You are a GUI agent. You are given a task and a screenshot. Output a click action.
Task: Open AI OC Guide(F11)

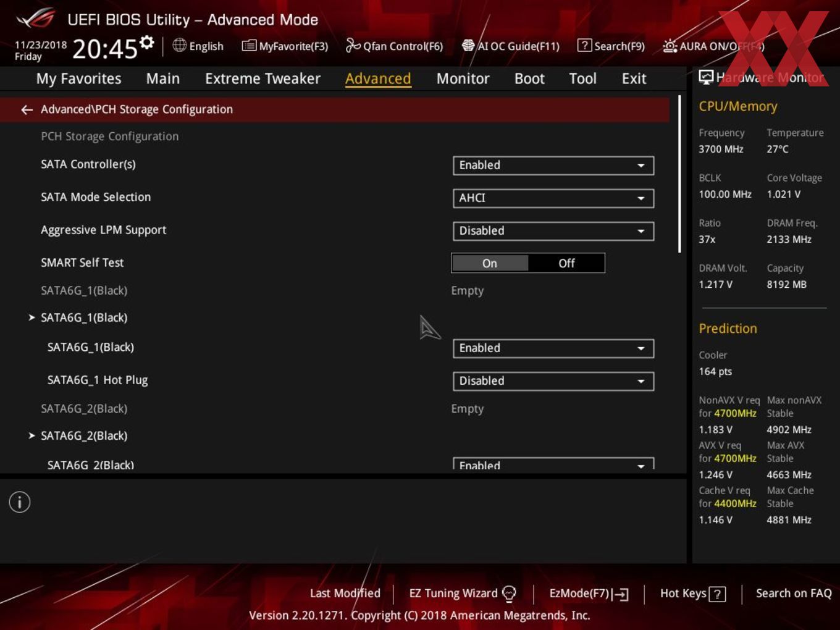(x=511, y=46)
